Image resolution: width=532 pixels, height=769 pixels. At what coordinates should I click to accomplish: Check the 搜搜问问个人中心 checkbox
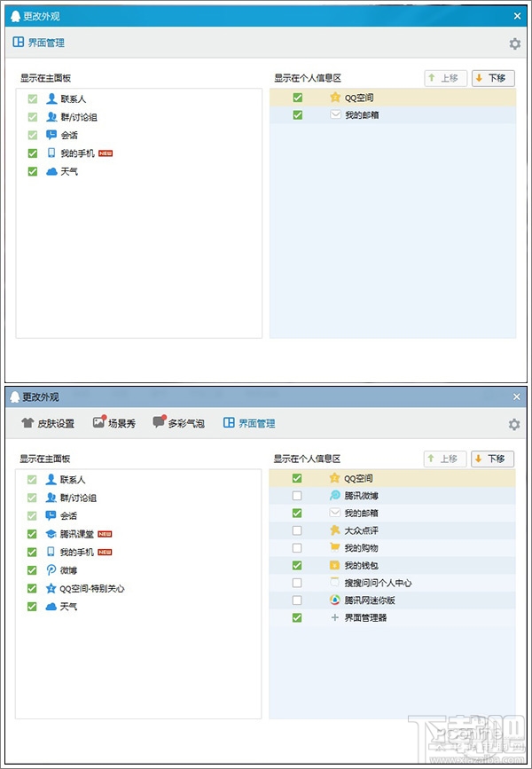click(x=297, y=583)
